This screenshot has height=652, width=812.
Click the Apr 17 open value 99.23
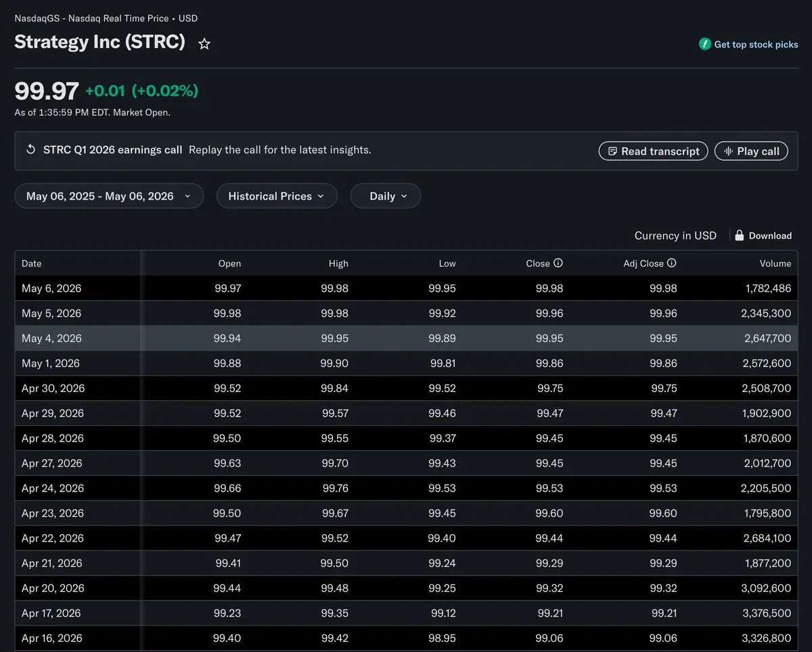tap(227, 613)
